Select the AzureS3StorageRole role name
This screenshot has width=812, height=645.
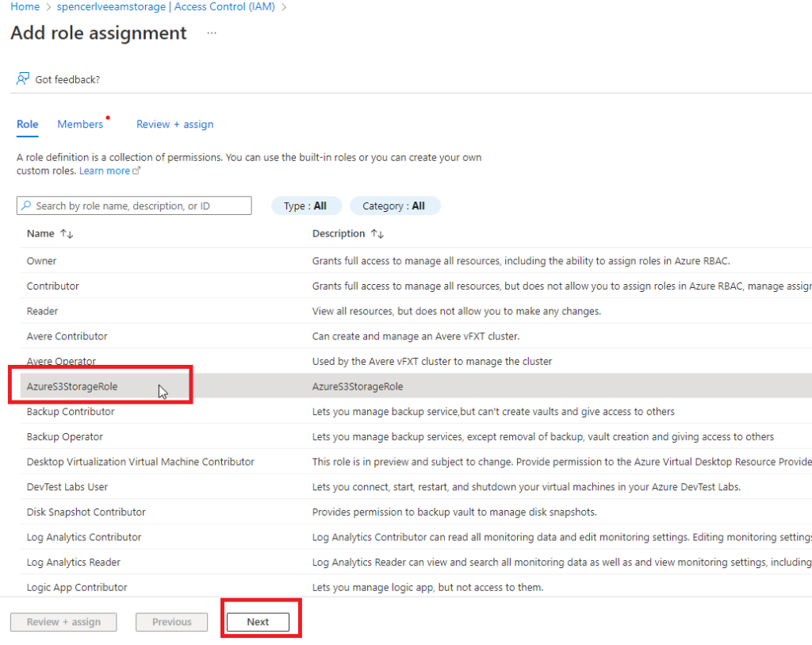(x=72, y=386)
